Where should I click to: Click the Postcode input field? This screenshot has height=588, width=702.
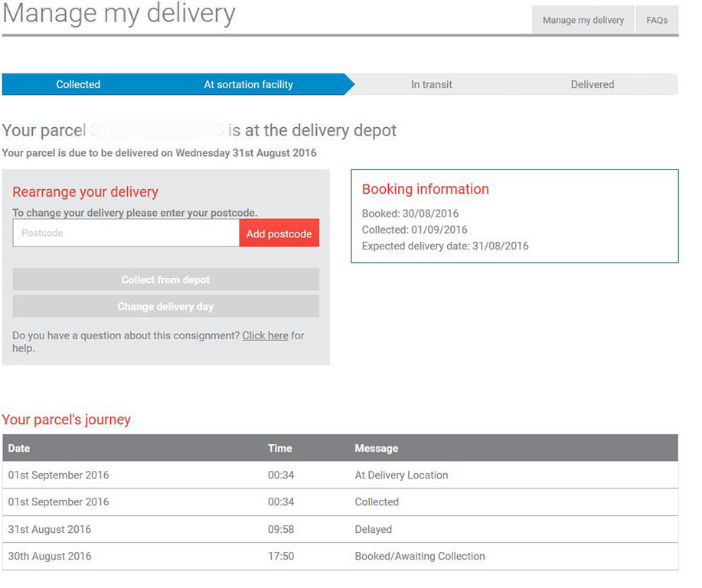pos(126,234)
